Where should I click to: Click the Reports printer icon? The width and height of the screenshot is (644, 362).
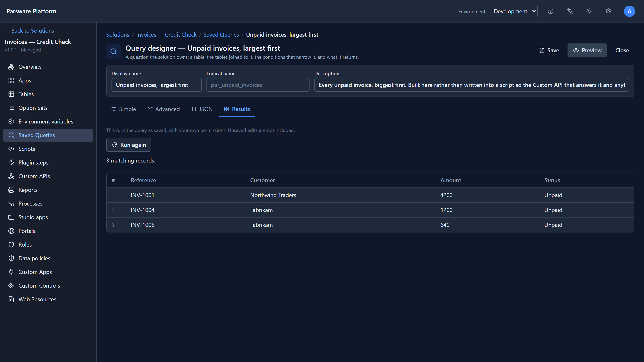point(11,190)
